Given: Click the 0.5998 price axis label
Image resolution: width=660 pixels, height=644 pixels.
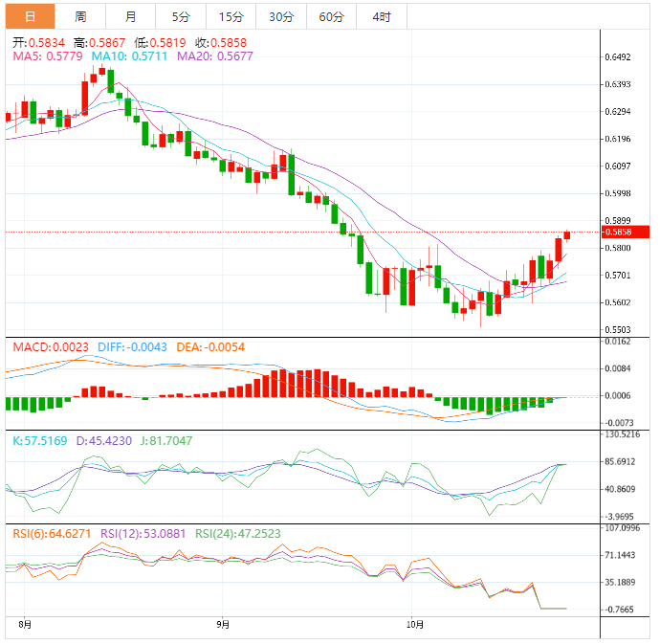Looking at the screenshot, I should pyautogui.click(x=618, y=193).
